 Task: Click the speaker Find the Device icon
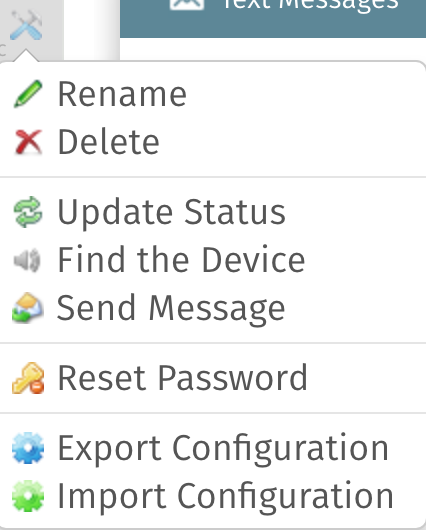pyautogui.click(x=27, y=260)
